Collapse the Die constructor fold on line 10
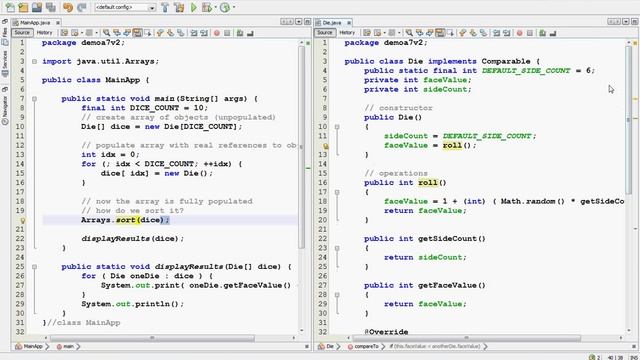This screenshot has height=360, width=640. 337,127
